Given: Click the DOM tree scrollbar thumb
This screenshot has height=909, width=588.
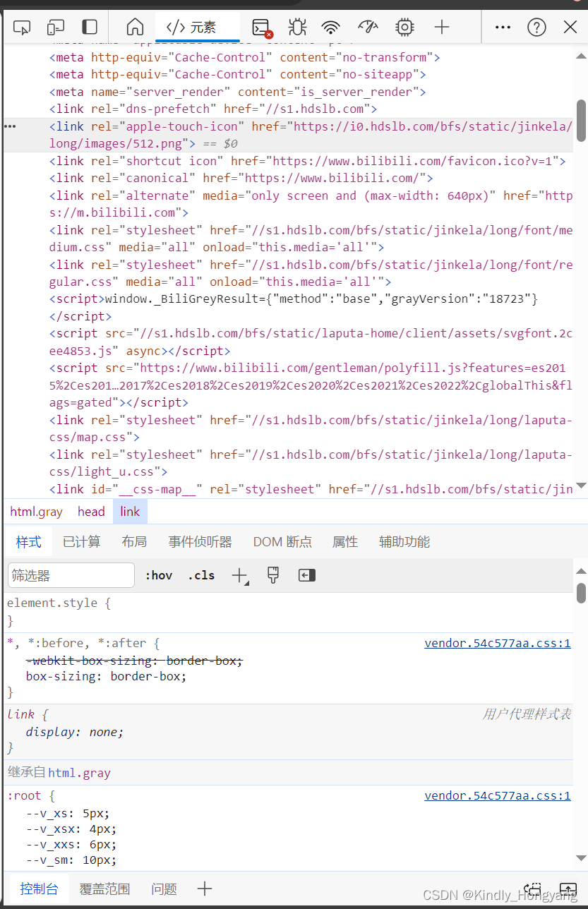Looking at the screenshot, I should 582,120.
